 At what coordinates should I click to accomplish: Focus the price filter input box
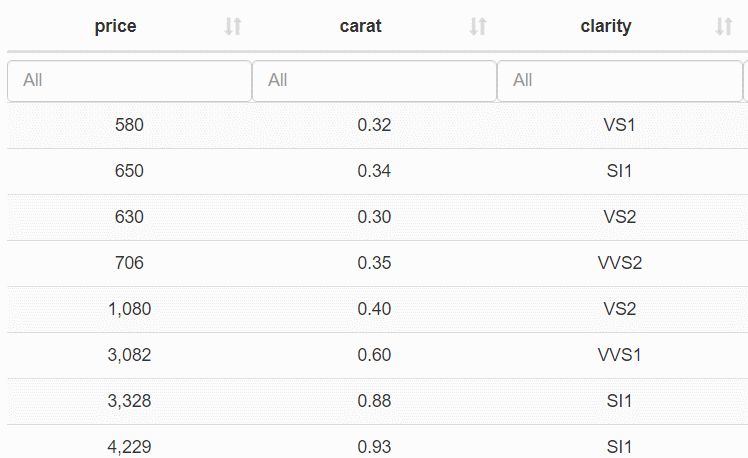pyautogui.click(x=129, y=80)
